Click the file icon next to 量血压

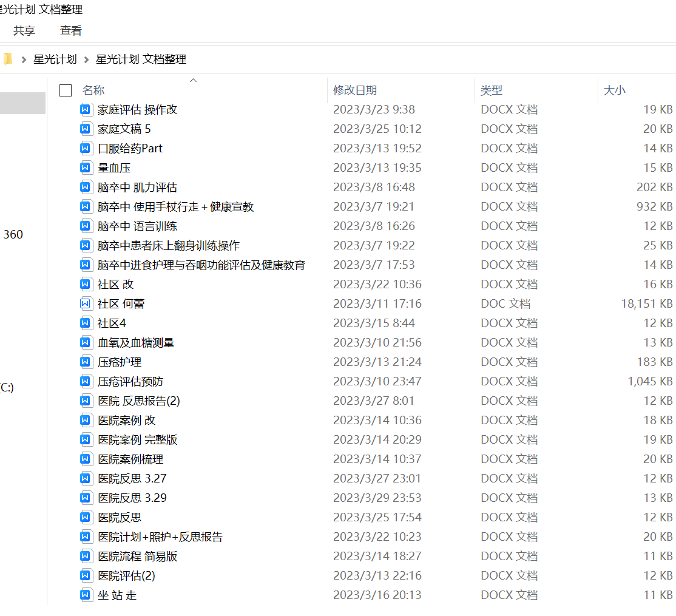tap(86, 168)
